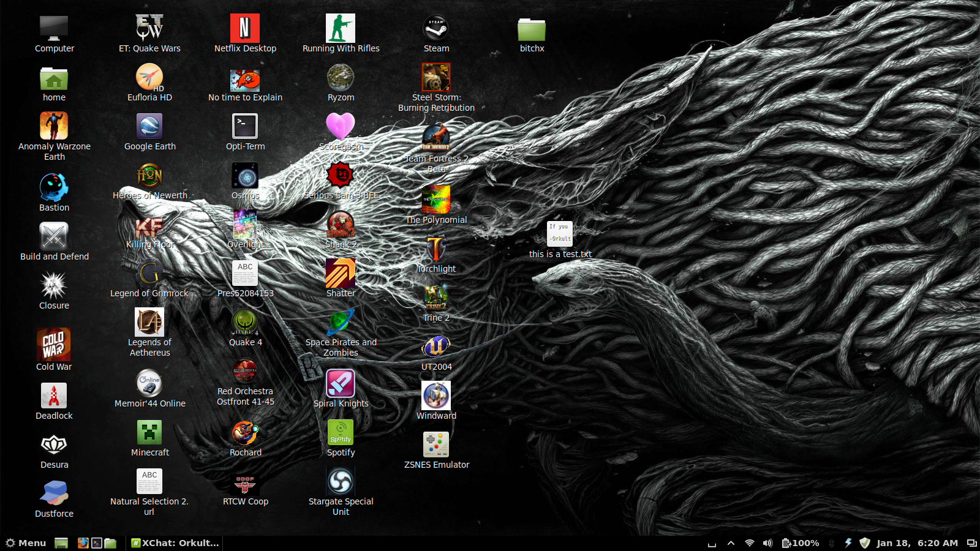Open ET: Quake Wars icon
Image resolution: width=980 pixels, height=551 pixels.
coord(149,28)
